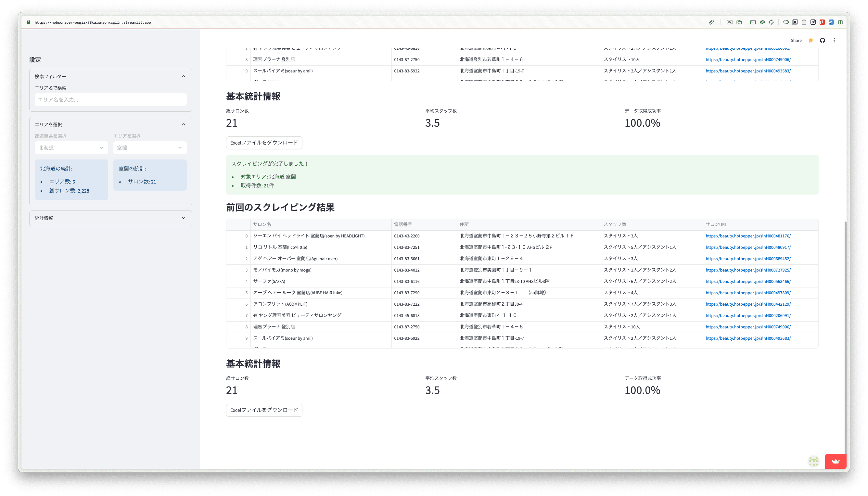Click the サロン数: 21 statistic in sidebar
868x496 pixels.
point(142,182)
